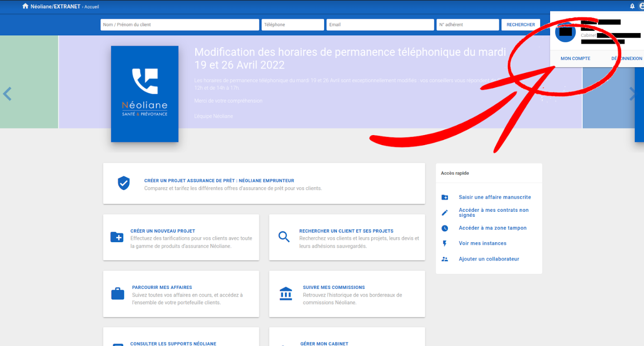Advance to next carousel slide arrow
644x346 pixels.
[633, 94]
